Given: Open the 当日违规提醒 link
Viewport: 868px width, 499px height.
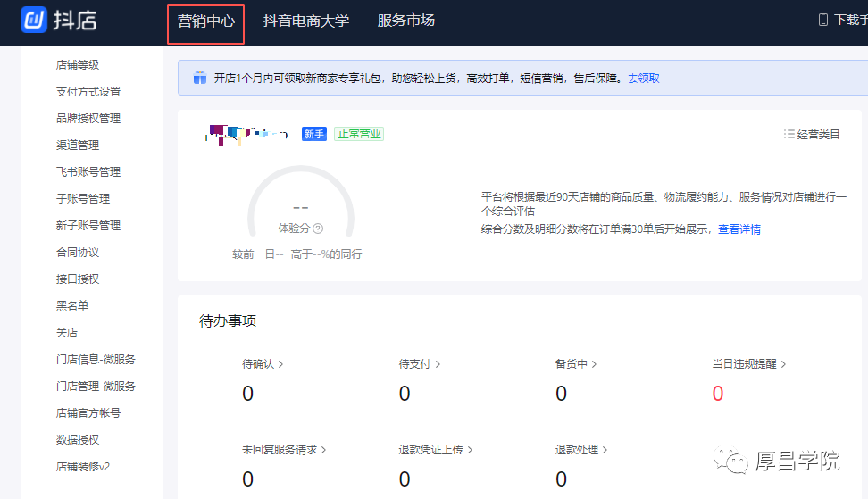Looking at the screenshot, I should click(x=749, y=364).
